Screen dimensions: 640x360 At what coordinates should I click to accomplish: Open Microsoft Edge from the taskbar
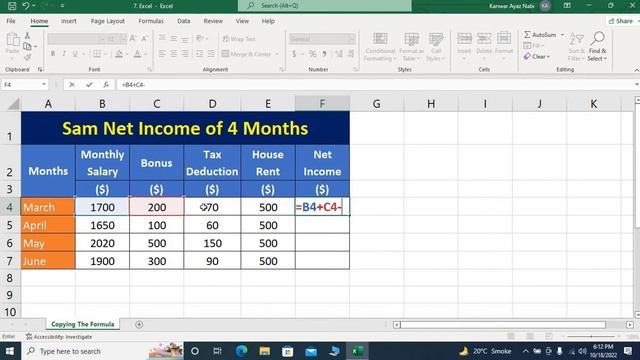point(241,351)
